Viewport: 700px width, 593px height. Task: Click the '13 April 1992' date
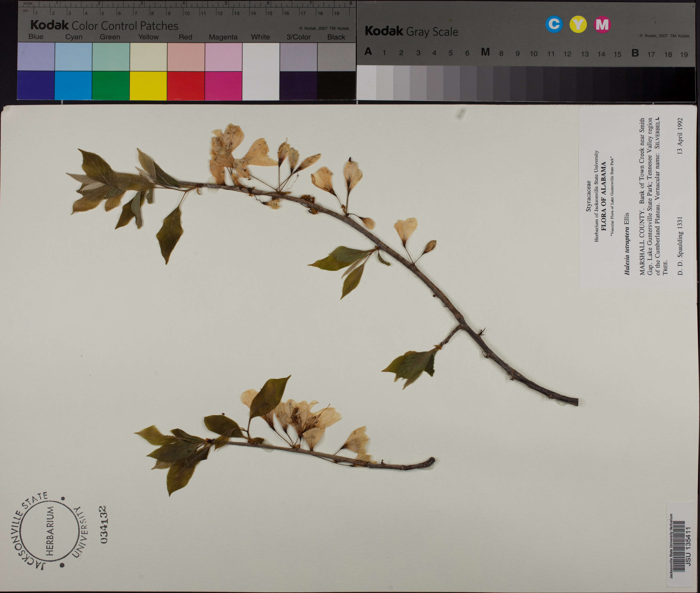pos(680,136)
